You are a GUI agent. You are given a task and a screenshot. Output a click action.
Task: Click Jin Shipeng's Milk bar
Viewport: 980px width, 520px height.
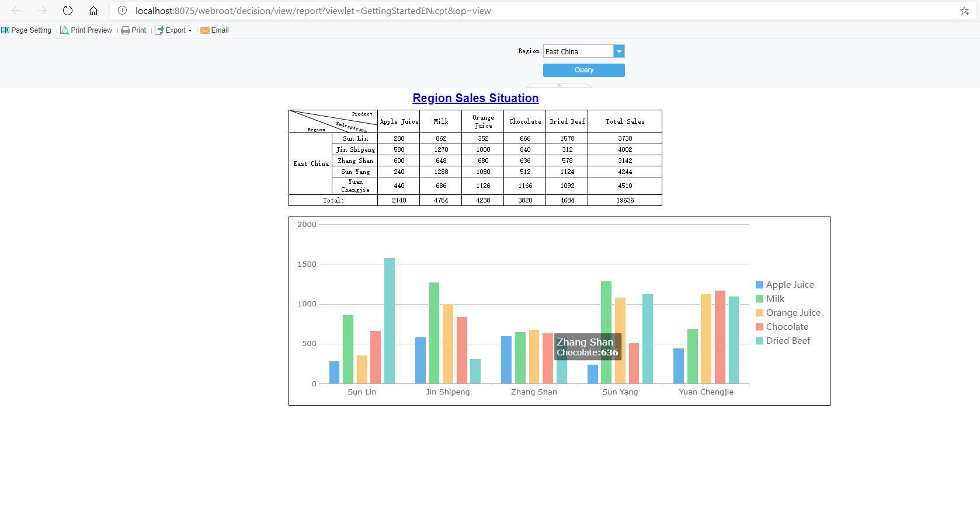tap(434, 333)
